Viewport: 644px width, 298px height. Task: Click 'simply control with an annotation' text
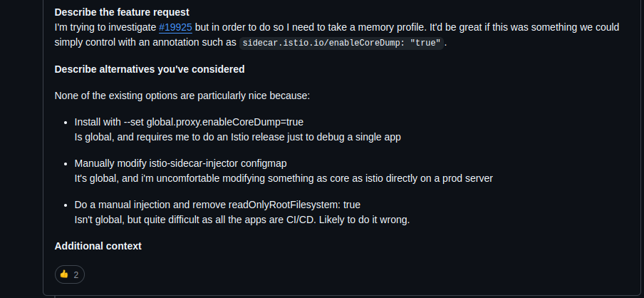point(146,43)
